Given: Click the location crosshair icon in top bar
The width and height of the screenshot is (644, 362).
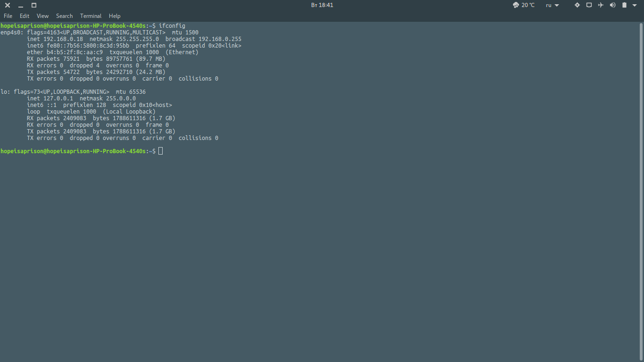Looking at the screenshot, I should 577,5.
